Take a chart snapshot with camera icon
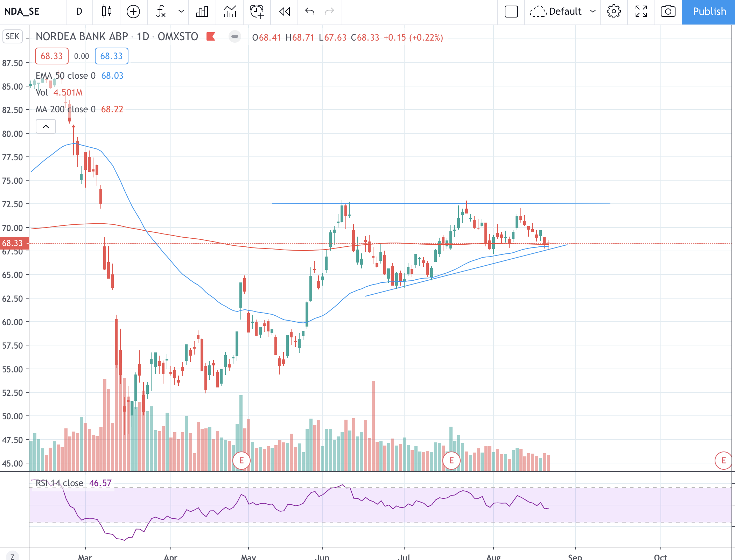 [x=668, y=12]
